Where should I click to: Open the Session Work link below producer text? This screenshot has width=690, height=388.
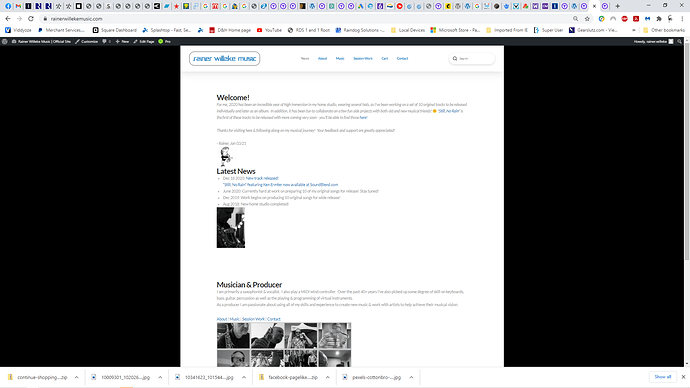pyautogui.click(x=253, y=319)
